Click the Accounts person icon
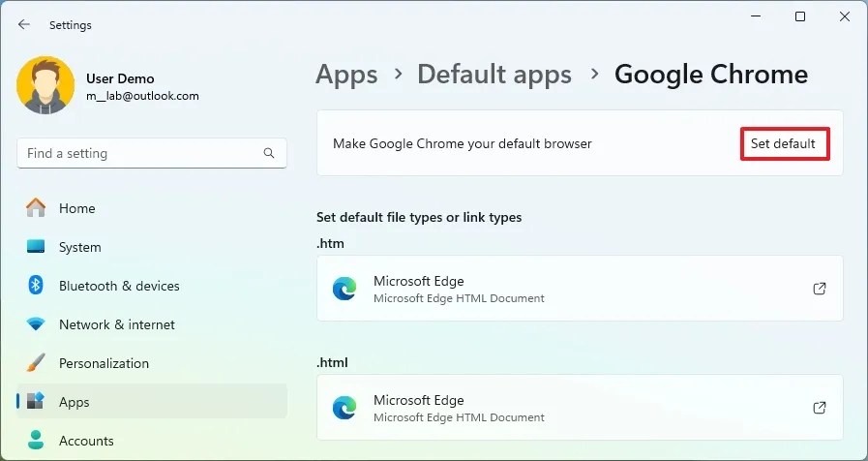Screen dimensions: 868x461 [36, 440]
